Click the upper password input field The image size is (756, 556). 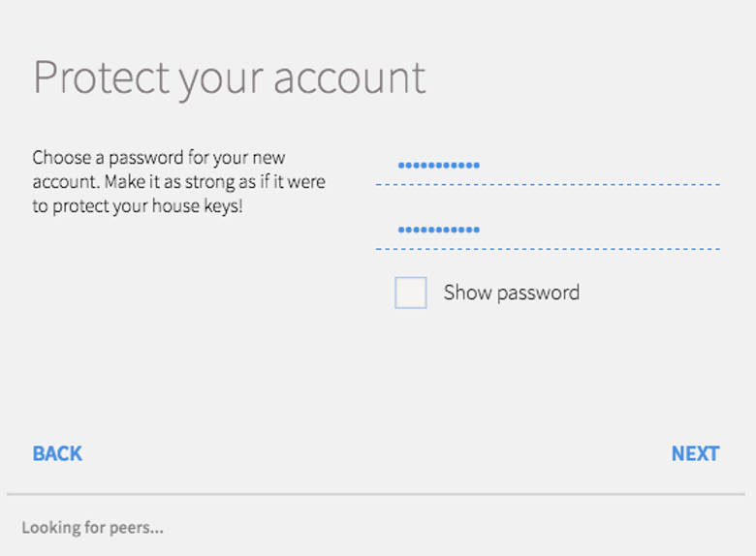pyautogui.click(x=548, y=166)
